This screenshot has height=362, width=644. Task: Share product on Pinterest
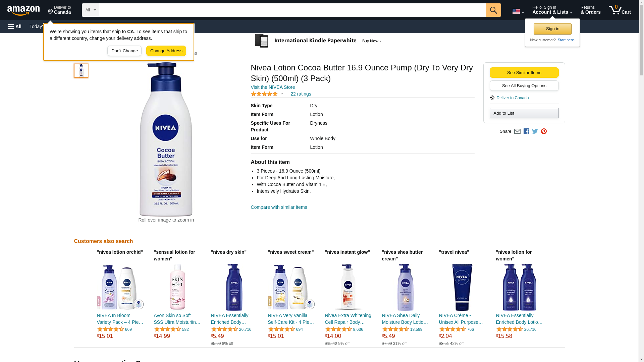(x=544, y=131)
